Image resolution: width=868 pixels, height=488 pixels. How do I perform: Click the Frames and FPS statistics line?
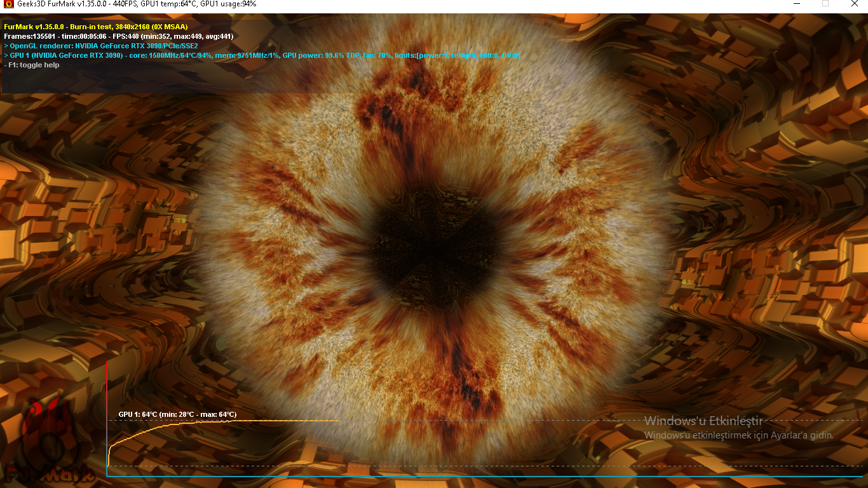point(118,36)
